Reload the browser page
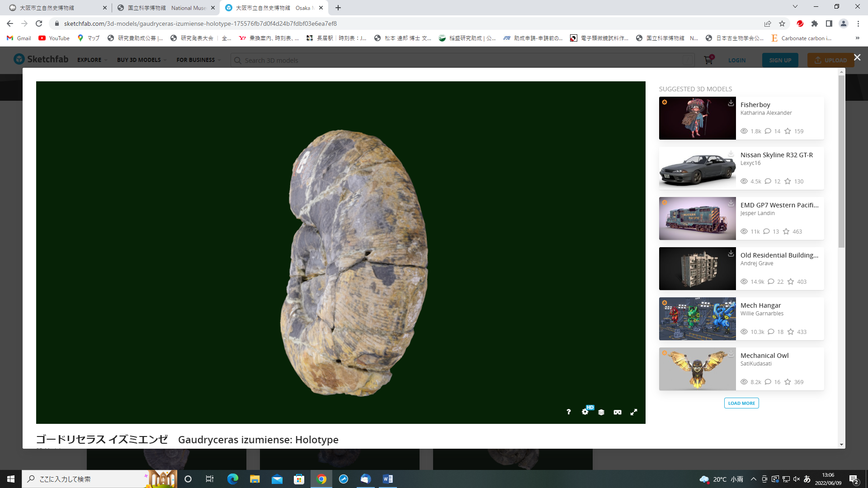868x488 pixels. (39, 23)
